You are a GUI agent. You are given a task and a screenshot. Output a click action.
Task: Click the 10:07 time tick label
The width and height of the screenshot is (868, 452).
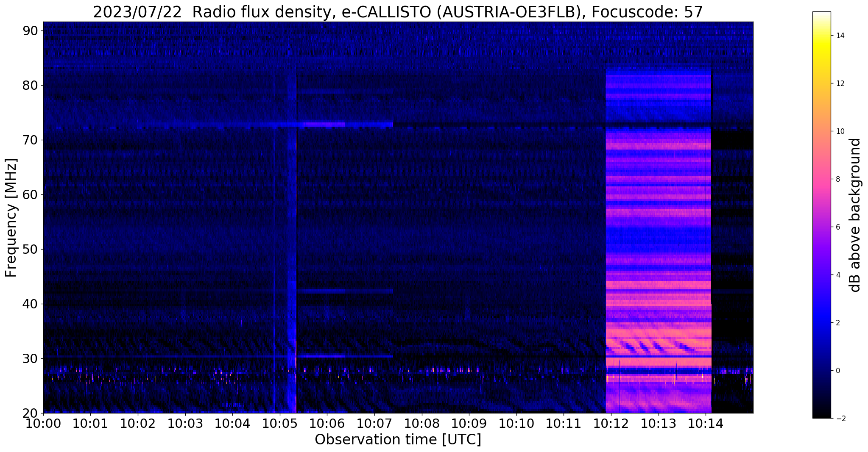pyautogui.click(x=374, y=423)
